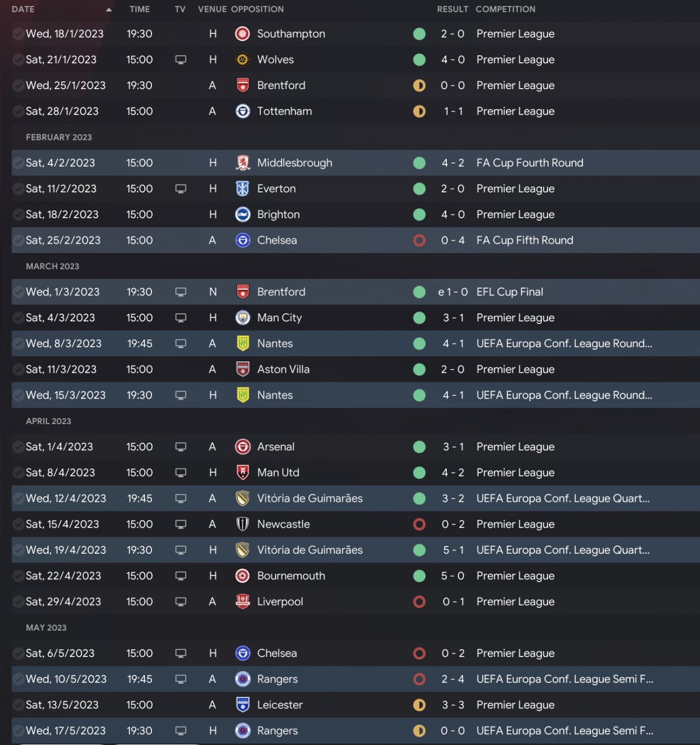The image size is (700, 745).
Task: Click the Leicester club badge icon
Action: (242, 705)
